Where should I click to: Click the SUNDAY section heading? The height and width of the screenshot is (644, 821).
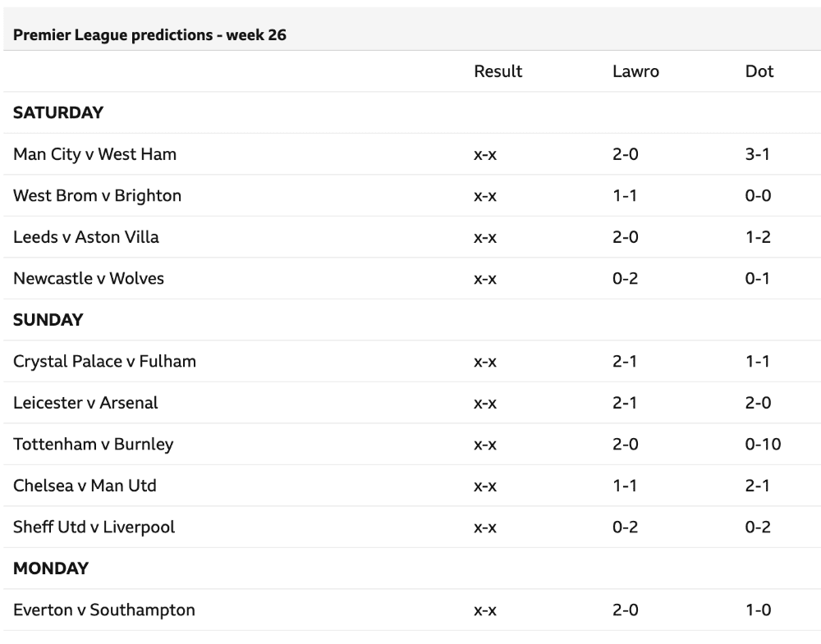click(48, 320)
